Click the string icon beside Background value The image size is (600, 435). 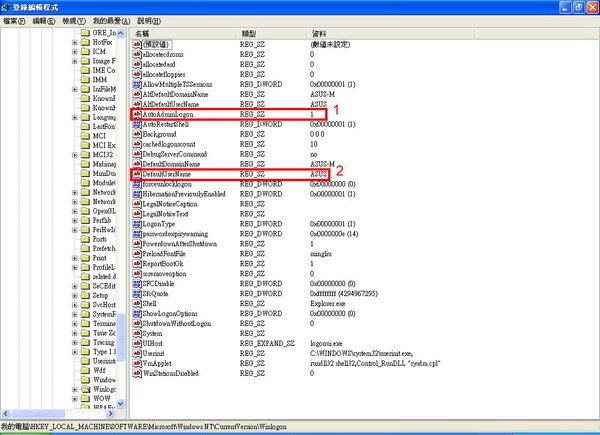(137, 134)
